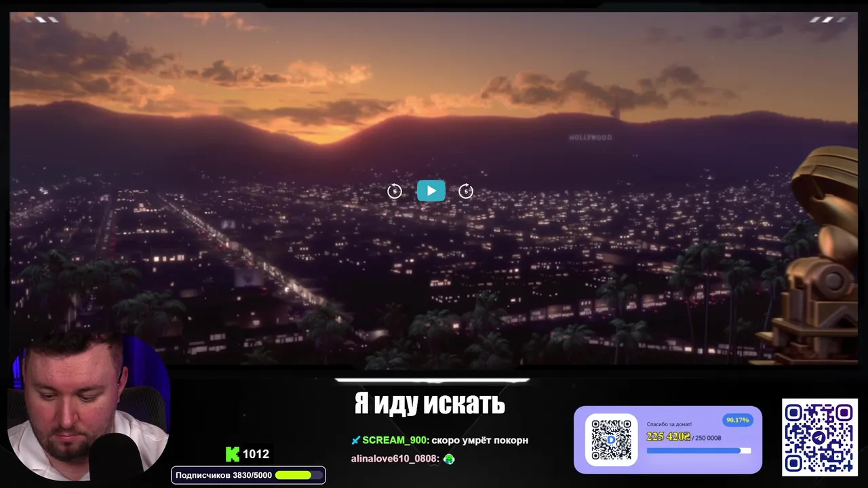The width and height of the screenshot is (868, 488).
Task: Click the 90.17% badge
Action: (x=737, y=420)
